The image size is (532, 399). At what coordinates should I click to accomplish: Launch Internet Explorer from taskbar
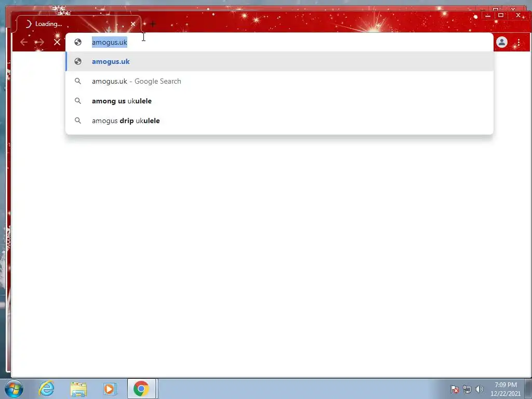coord(46,389)
